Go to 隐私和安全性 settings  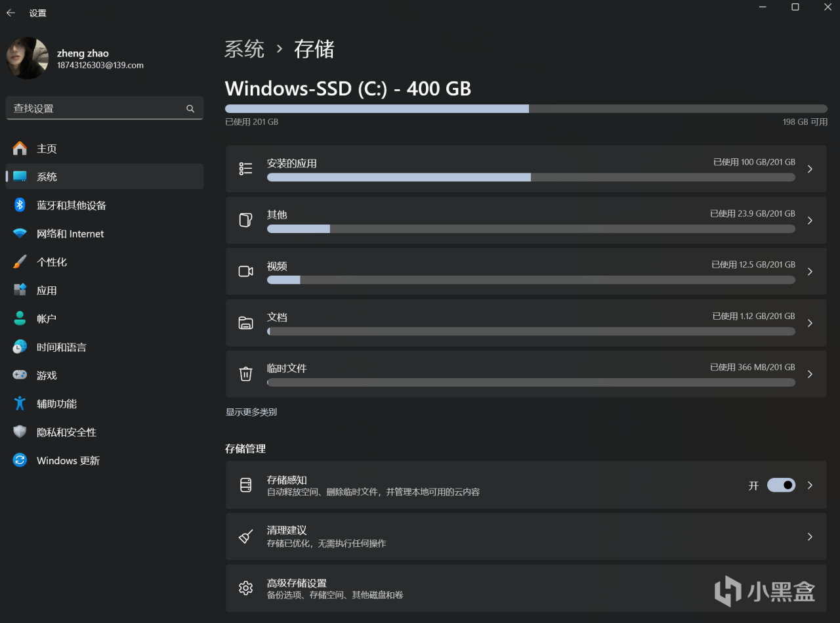point(104,432)
